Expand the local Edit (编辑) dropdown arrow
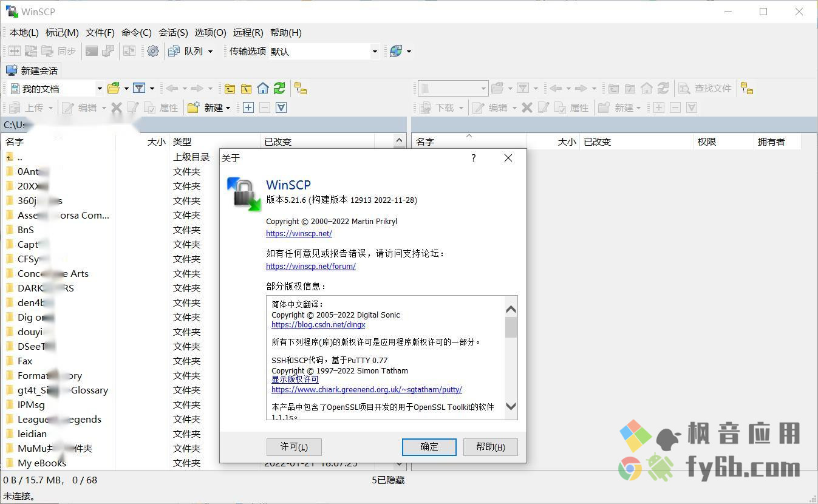 [104, 107]
